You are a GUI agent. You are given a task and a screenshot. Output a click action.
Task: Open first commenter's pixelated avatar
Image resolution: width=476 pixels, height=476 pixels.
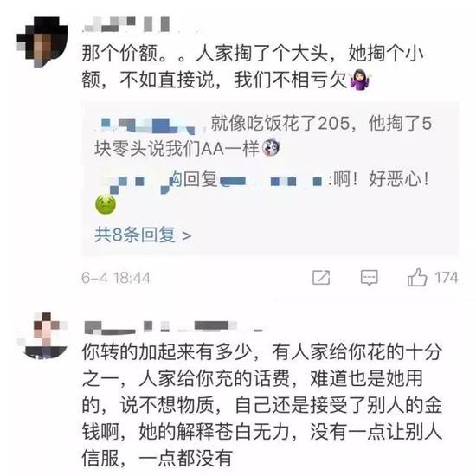coord(42,42)
